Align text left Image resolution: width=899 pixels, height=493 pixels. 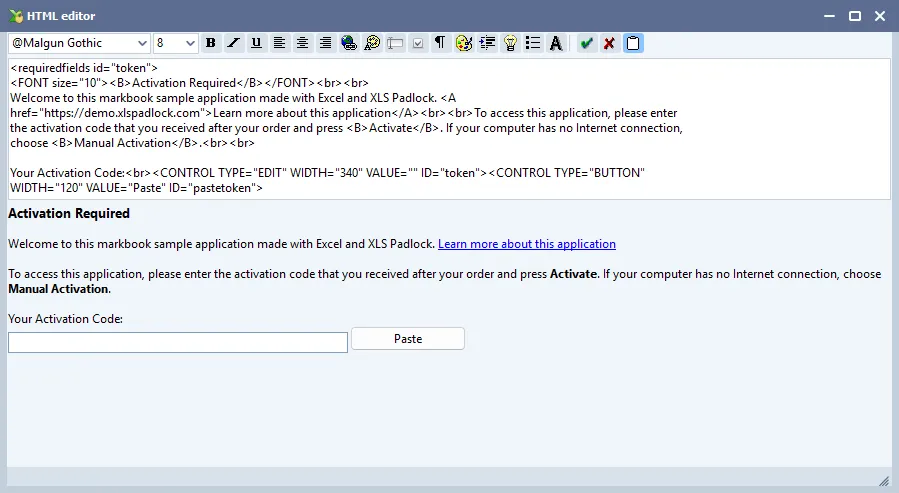[279, 43]
